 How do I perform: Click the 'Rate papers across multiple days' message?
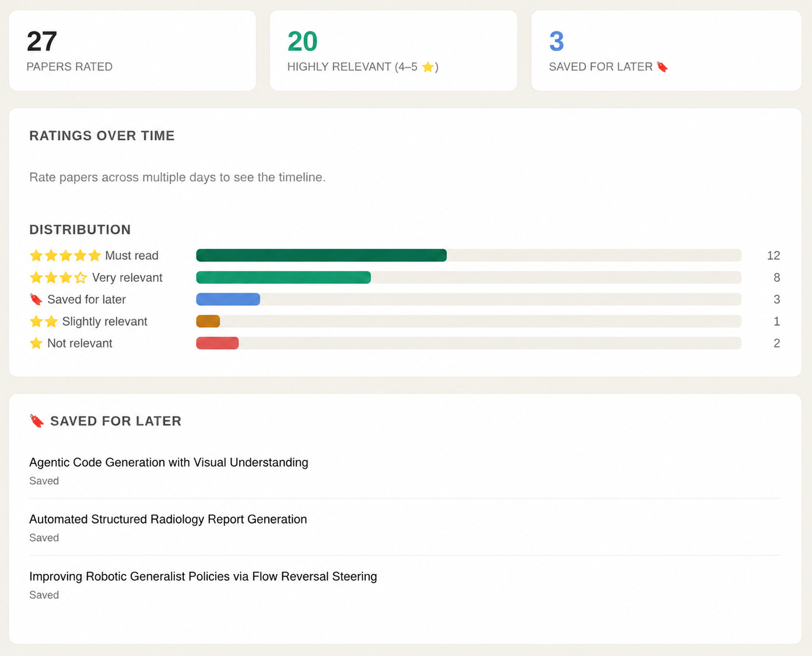(x=177, y=177)
